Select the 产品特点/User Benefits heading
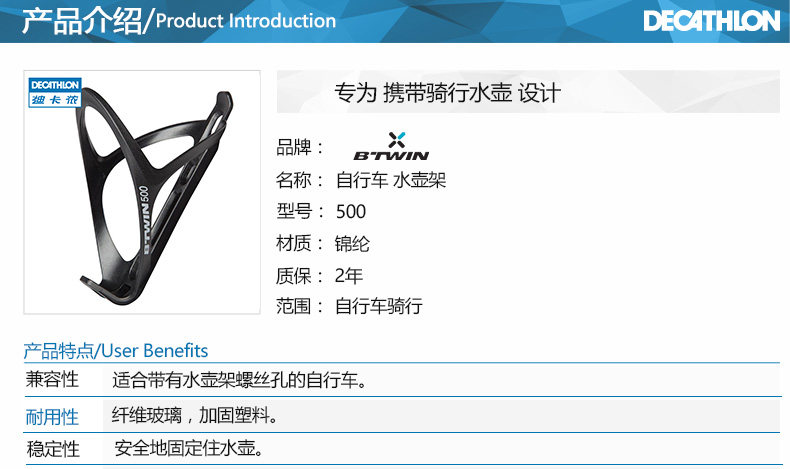Screen dimensions: 790x469 point(116,351)
